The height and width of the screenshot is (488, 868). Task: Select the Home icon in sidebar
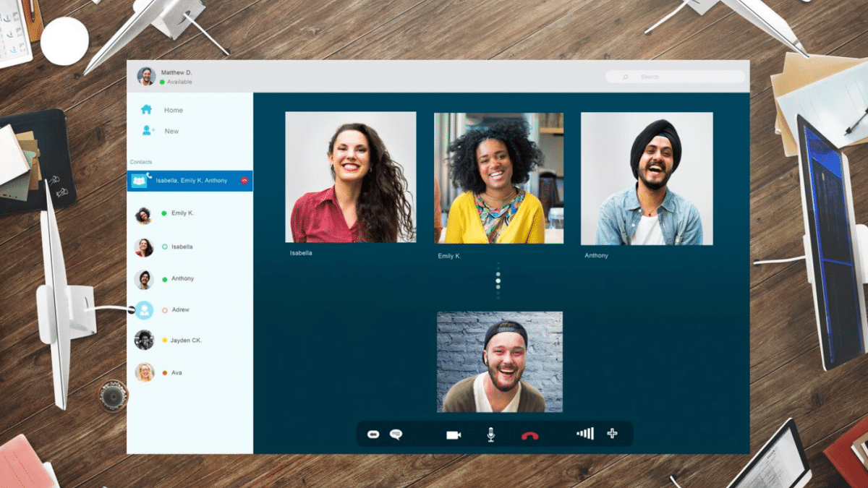coord(147,110)
